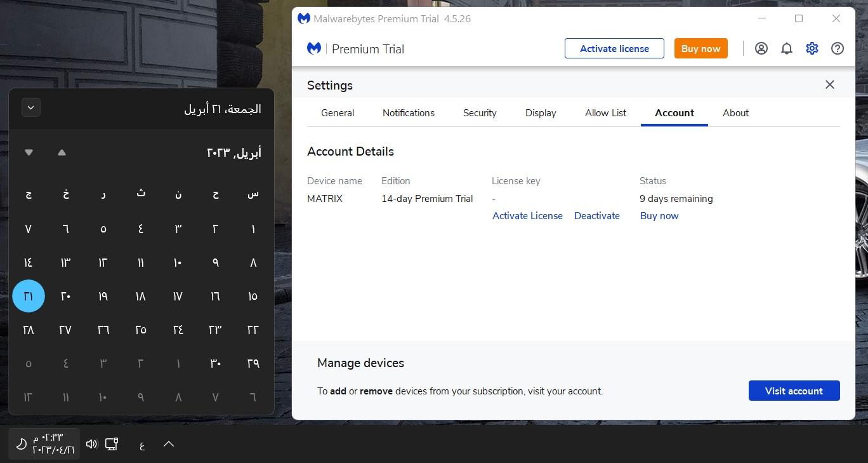This screenshot has height=463, width=868.
Task: Click the taskbar network display icon
Action: point(112,444)
